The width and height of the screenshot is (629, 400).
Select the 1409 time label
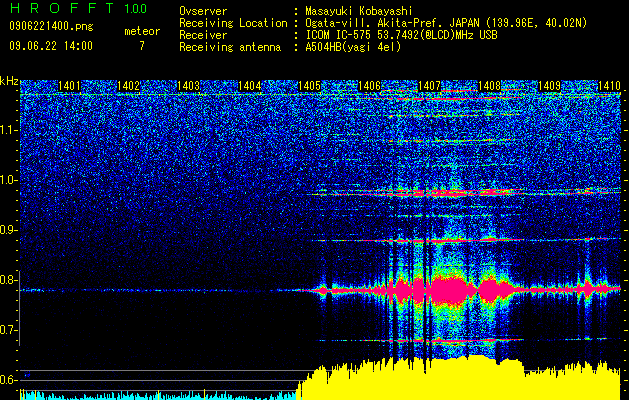tap(549, 86)
